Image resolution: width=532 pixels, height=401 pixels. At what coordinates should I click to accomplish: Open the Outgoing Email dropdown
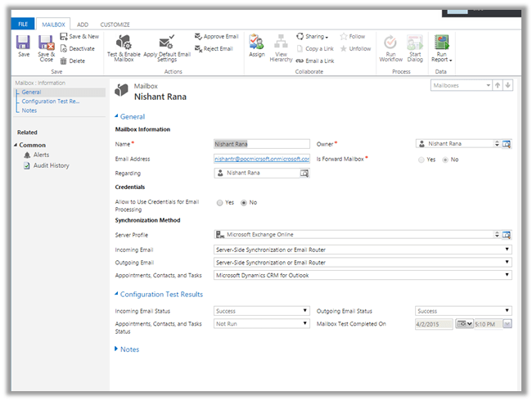coord(363,263)
